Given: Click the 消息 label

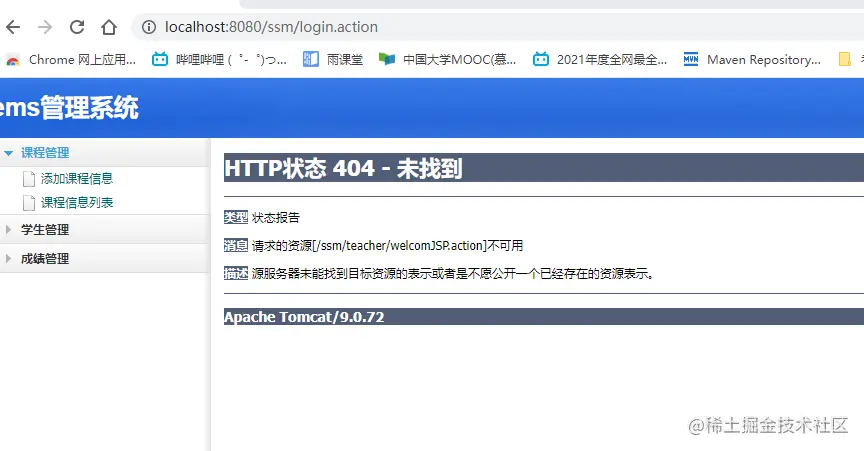Looking at the screenshot, I should (236, 245).
